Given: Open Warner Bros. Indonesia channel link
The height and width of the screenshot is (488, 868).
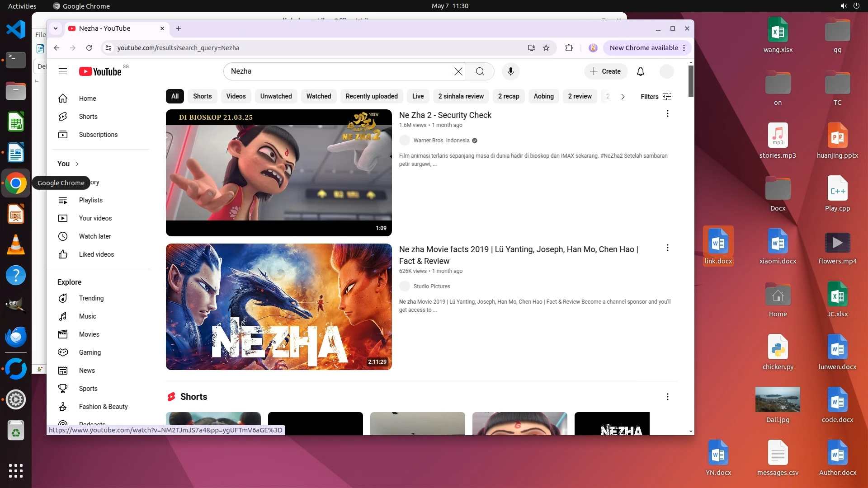Looking at the screenshot, I should click(x=441, y=141).
